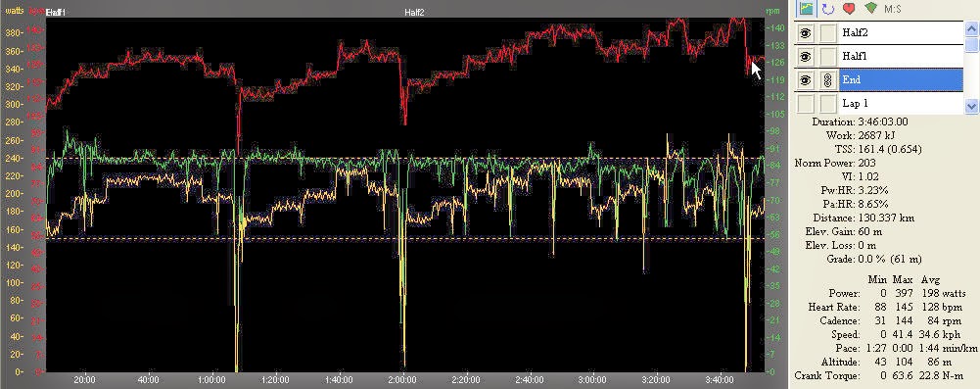
Task: Click the Heart Rate row label
Action: pos(834,307)
